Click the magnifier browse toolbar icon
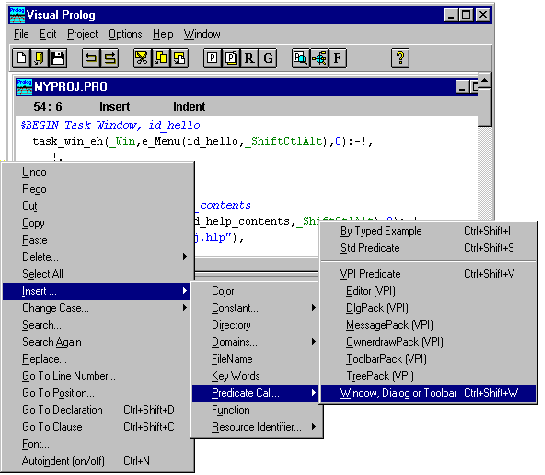 pos(300,58)
